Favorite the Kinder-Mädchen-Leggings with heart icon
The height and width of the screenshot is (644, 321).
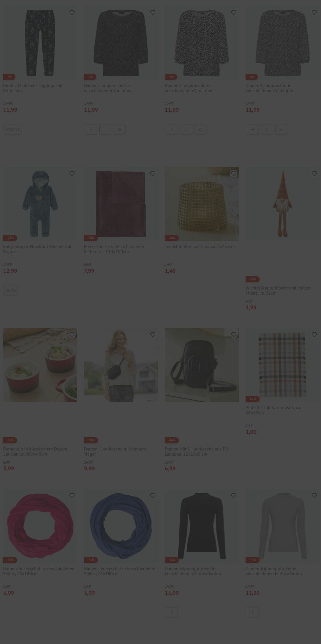pos(72,13)
